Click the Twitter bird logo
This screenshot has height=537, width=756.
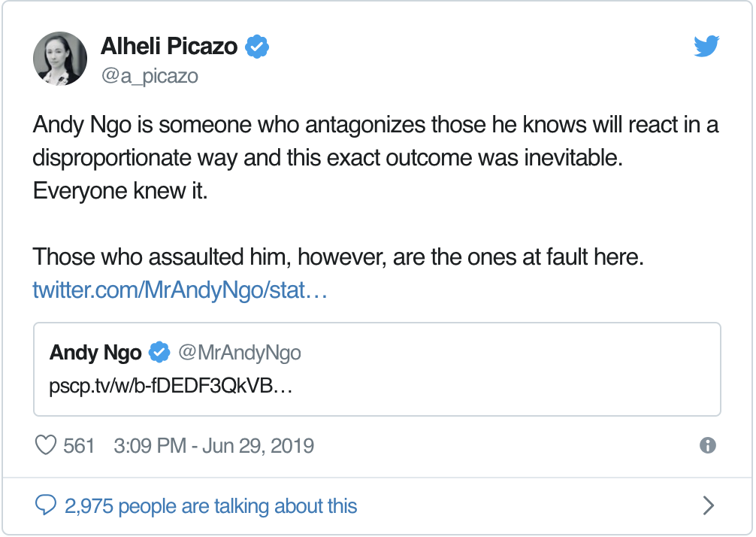point(706,47)
